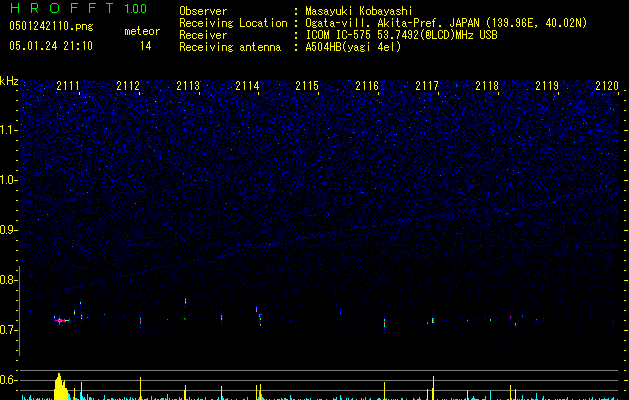Click the Receiver field label
This screenshot has width=629, height=400.
[203, 35]
